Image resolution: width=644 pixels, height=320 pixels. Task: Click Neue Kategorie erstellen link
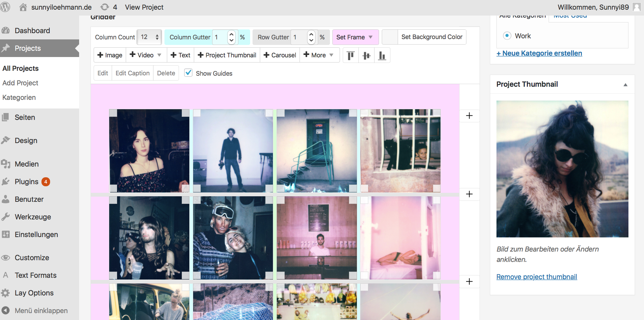click(x=539, y=53)
